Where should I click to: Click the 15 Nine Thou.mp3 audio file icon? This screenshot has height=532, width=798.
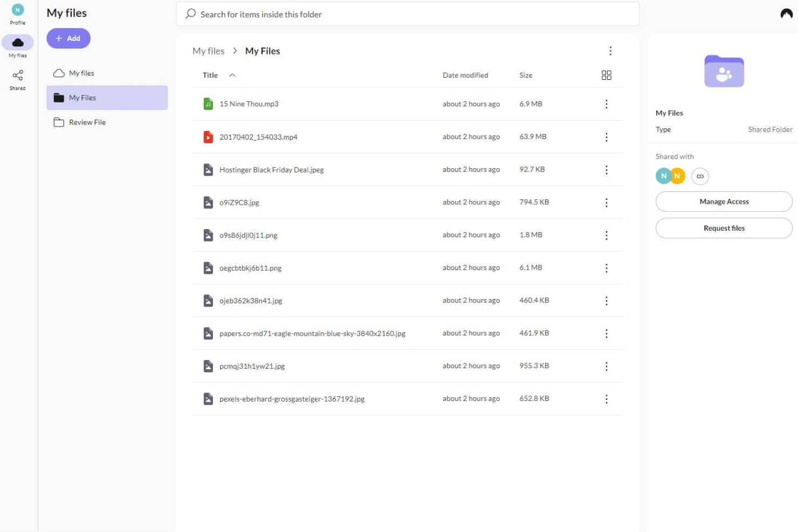tap(208, 104)
